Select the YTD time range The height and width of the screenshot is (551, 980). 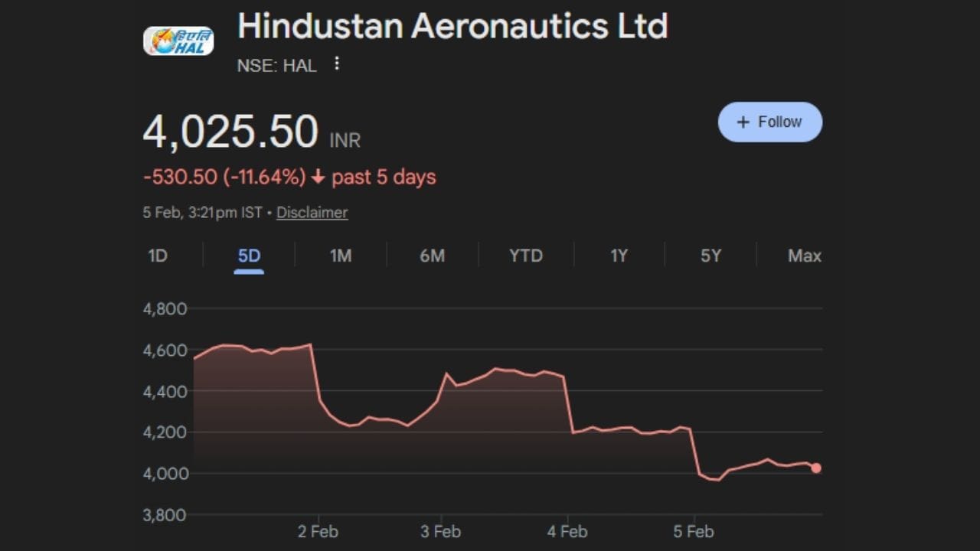pos(525,256)
